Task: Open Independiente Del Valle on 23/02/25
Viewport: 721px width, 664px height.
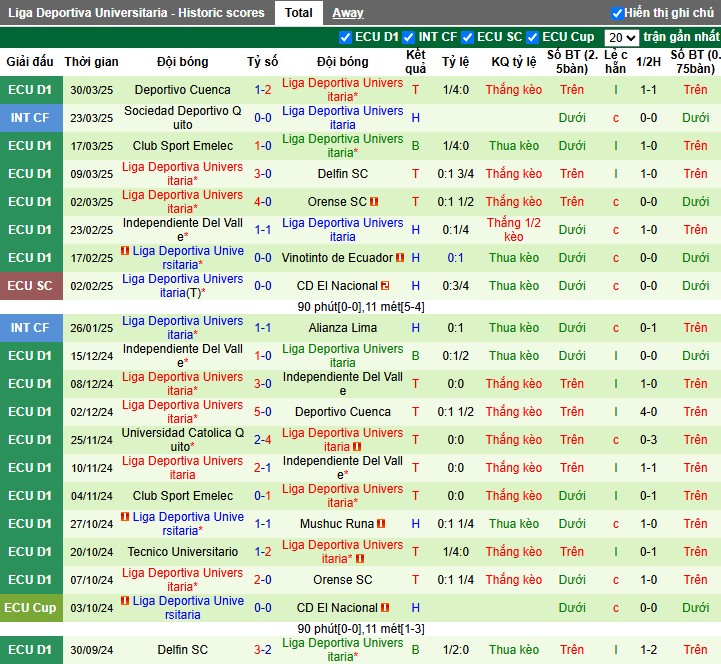Action: 183,229
